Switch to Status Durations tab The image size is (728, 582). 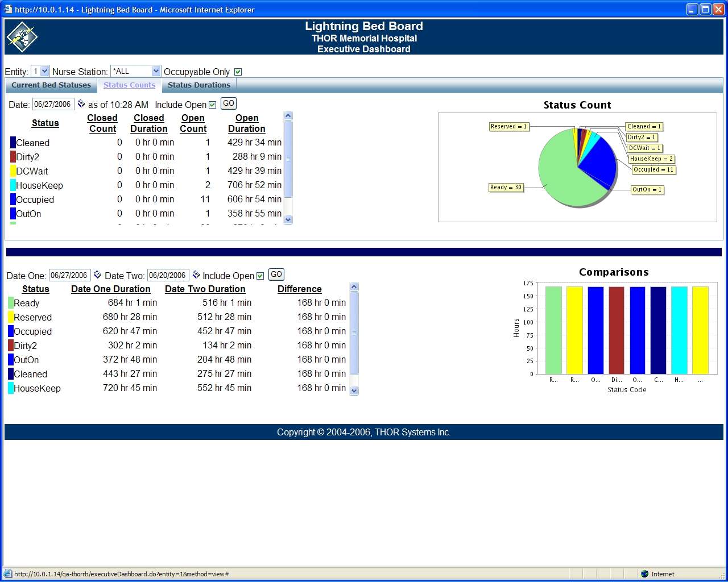(199, 85)
